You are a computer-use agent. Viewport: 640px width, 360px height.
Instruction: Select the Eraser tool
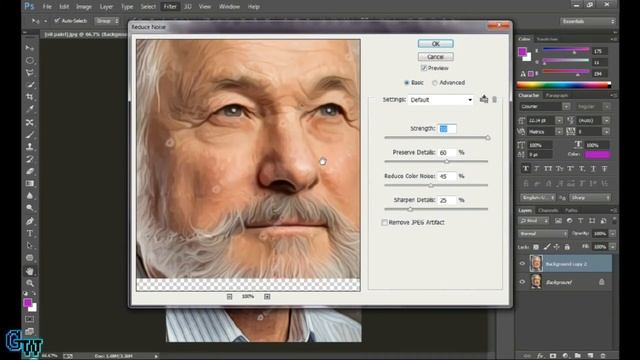29,171
